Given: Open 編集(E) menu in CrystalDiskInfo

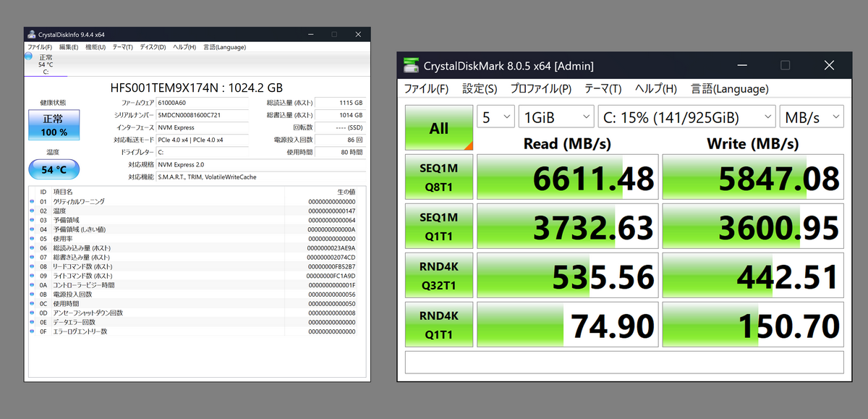Looking at the screenshot, I should tap(69, 47).
